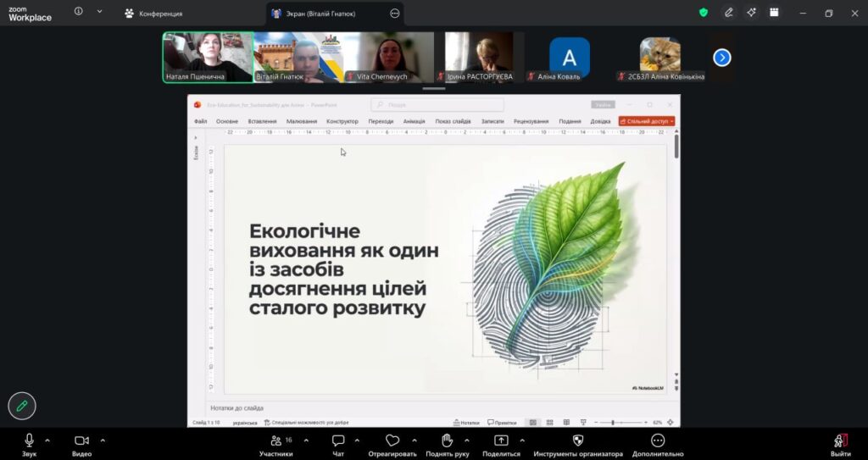868x460 pixels.
Task: Toggle Поднять руку raise hand
Action: click(x=448, y=441)
